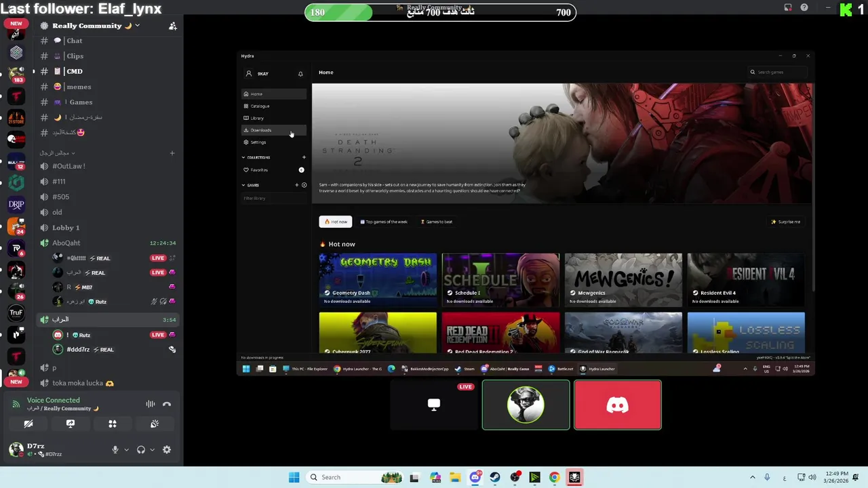This screenshot has width=868, height=488.
Task: Click the Discord help icon at top right
Action: 804,7
